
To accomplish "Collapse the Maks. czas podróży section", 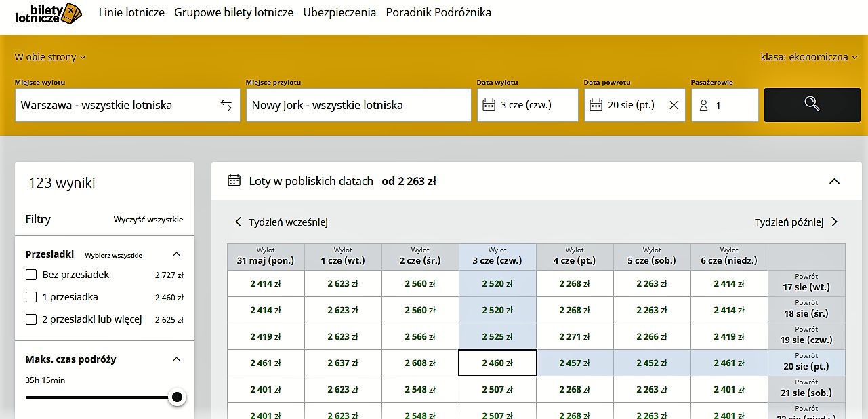I will click(177, 359).
